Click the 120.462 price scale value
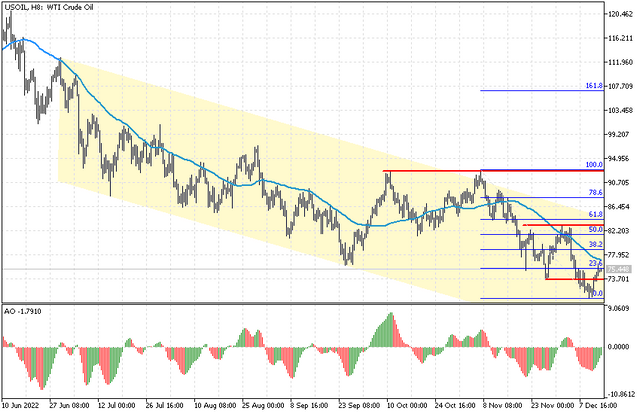Viewport: 640px width, 414px height. (x=620, y=14)
